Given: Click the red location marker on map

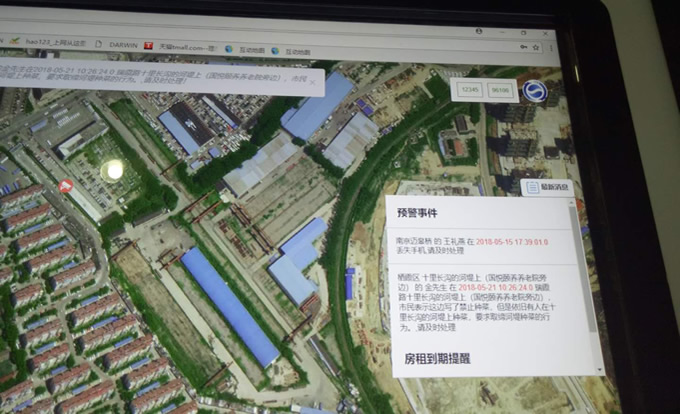Looking at the screenshot, I should coord(66,186).
